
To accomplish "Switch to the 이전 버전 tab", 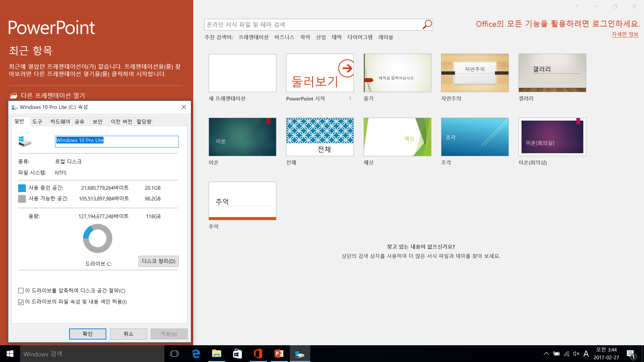I will click(x=121, y=122).
